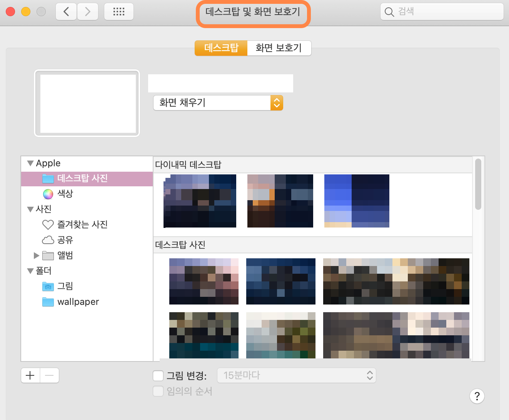Screen dimensions: 509x420
Task: Enable the 그림 변경 checkbox
Action: (x=158, y=375)
